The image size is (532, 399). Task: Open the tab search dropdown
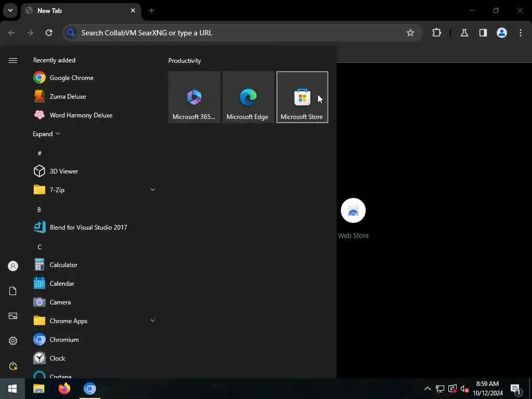coord(10,10)
